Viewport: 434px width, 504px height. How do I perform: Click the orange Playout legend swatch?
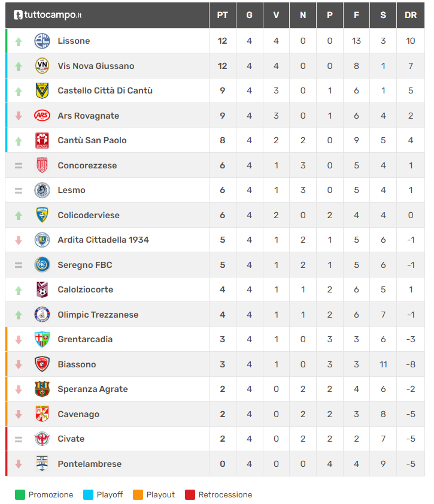point(138,494)
